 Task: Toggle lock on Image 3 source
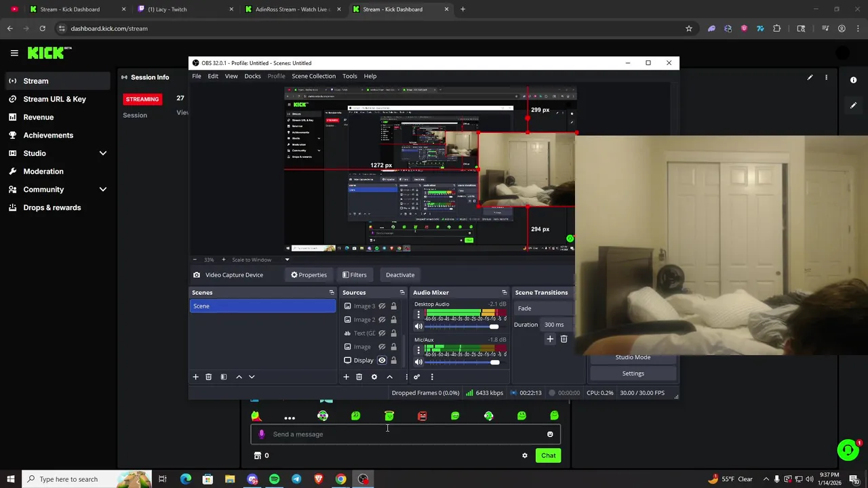click(393, 306)
